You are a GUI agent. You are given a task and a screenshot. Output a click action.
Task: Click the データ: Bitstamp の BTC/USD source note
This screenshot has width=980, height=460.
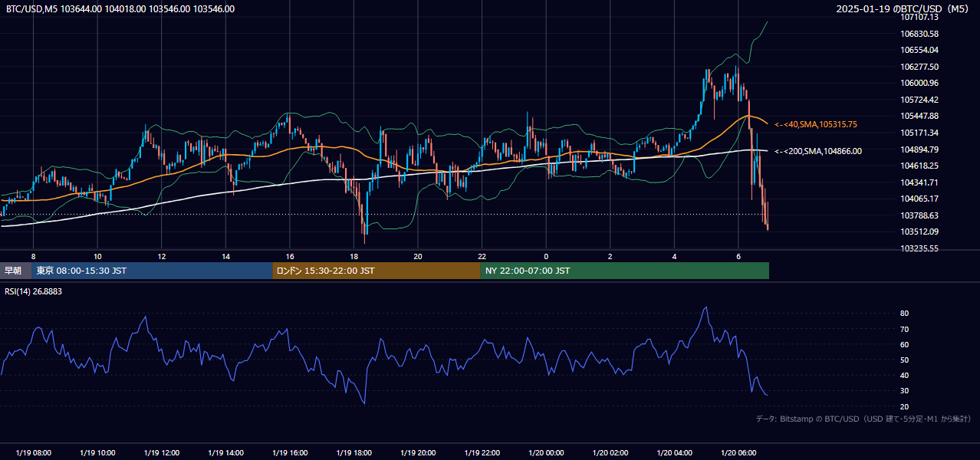tap(863, 419)
